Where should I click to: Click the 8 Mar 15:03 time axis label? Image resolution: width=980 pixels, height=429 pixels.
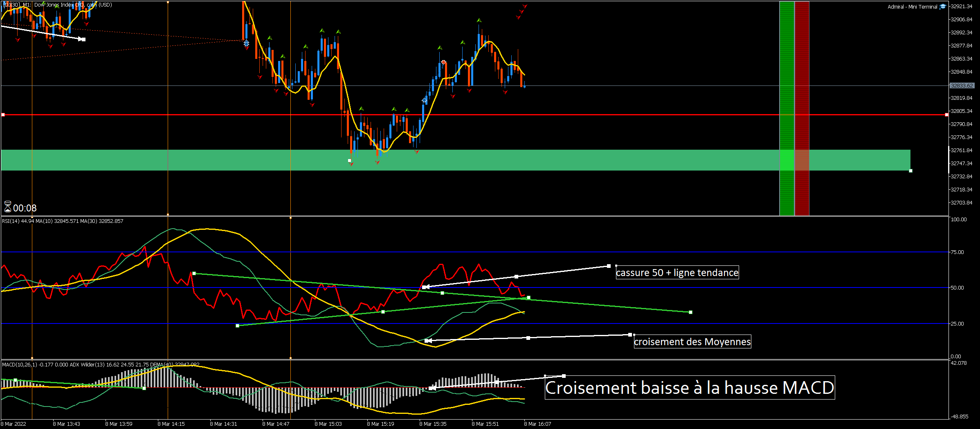click(x=328, y=424)
